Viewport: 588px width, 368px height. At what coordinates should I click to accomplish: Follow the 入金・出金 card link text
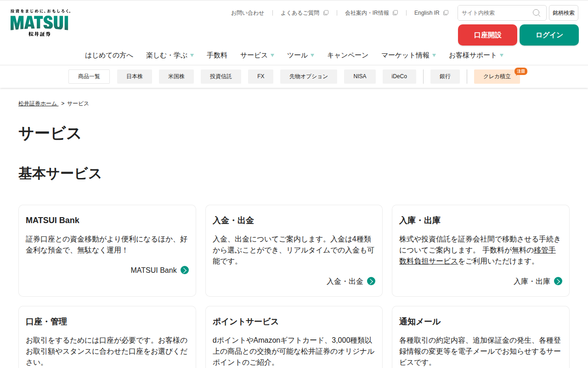pyautogui.click(x=345, y=281)
